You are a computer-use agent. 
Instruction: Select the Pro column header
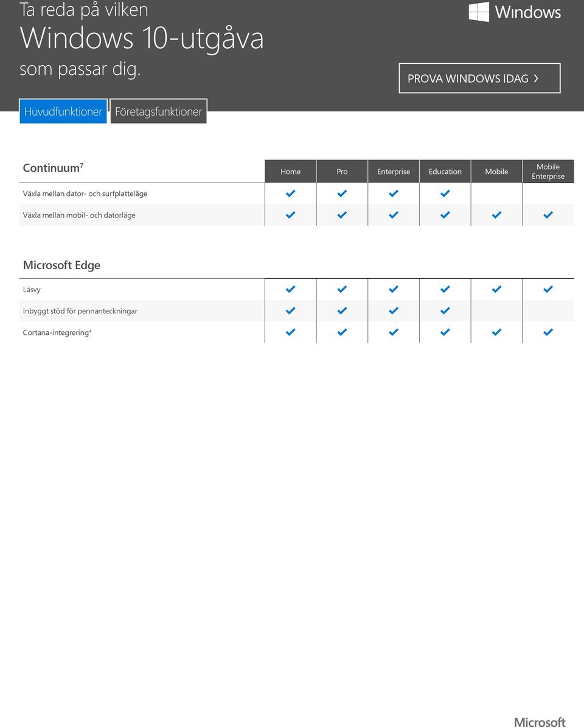[342, 171]
